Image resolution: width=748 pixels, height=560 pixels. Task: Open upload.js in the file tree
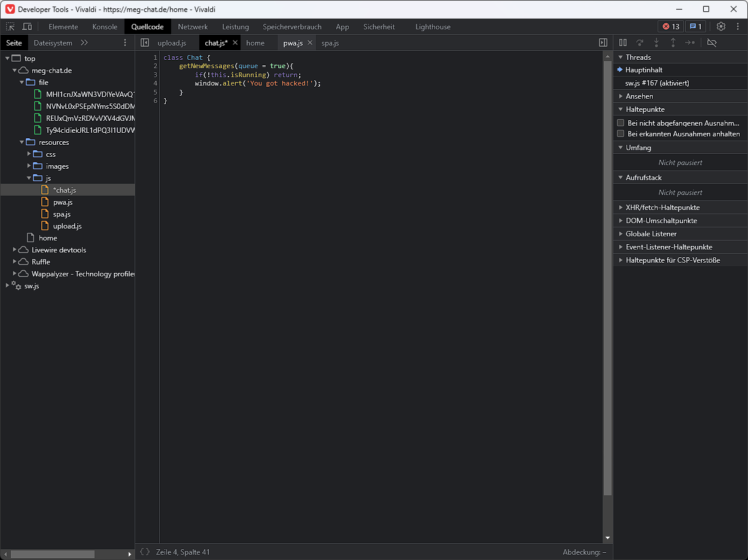click(67, 226)
